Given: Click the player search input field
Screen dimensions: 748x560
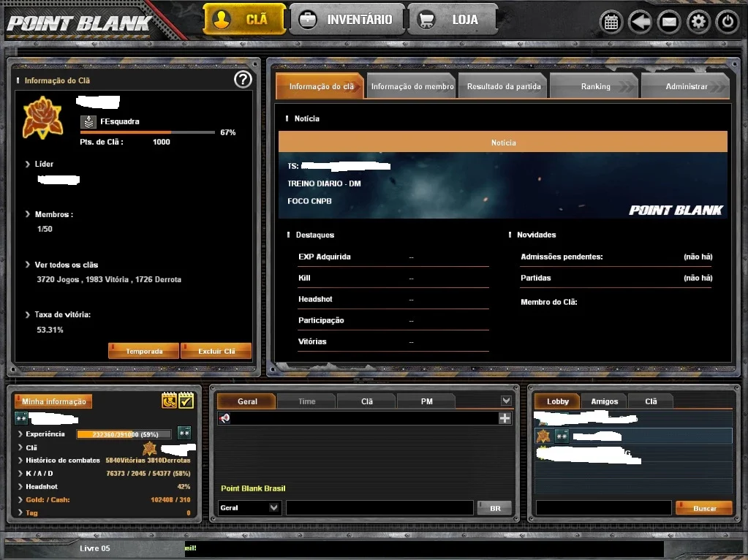Looking at the screenshot, I should tap(604, 508).
